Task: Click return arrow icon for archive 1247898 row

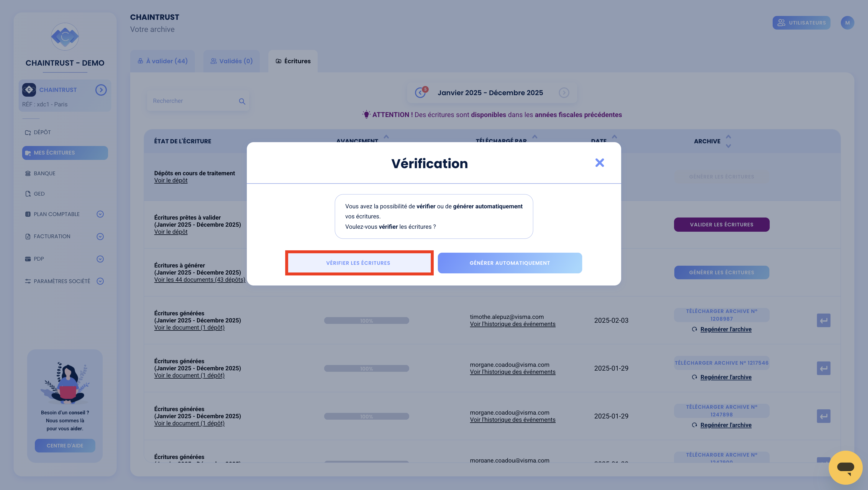Action: point(823,416)
